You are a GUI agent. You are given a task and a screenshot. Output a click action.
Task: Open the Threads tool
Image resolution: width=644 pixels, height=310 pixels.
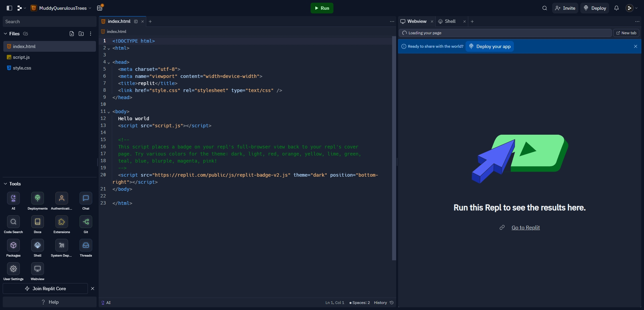(86, 245)
